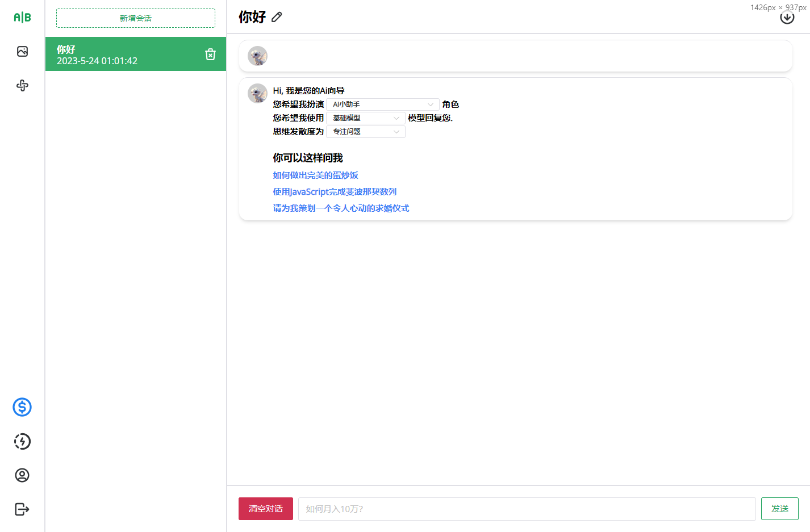Viewport: 810px width, 532px height.
Task: Click the 新增会话 new conversation button
Action: [x=136, y=18]
